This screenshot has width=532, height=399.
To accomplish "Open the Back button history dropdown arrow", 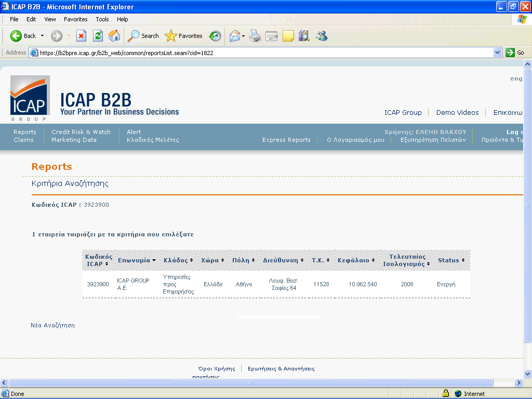I will (43, 36).
